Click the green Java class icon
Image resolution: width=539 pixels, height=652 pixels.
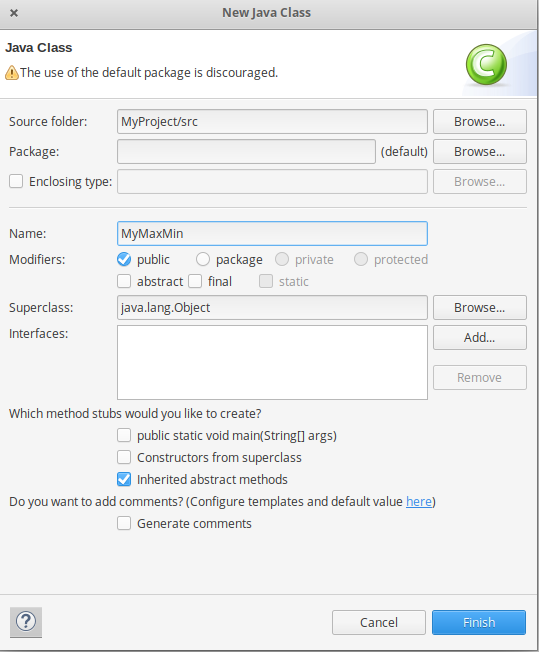click(486, 65)
